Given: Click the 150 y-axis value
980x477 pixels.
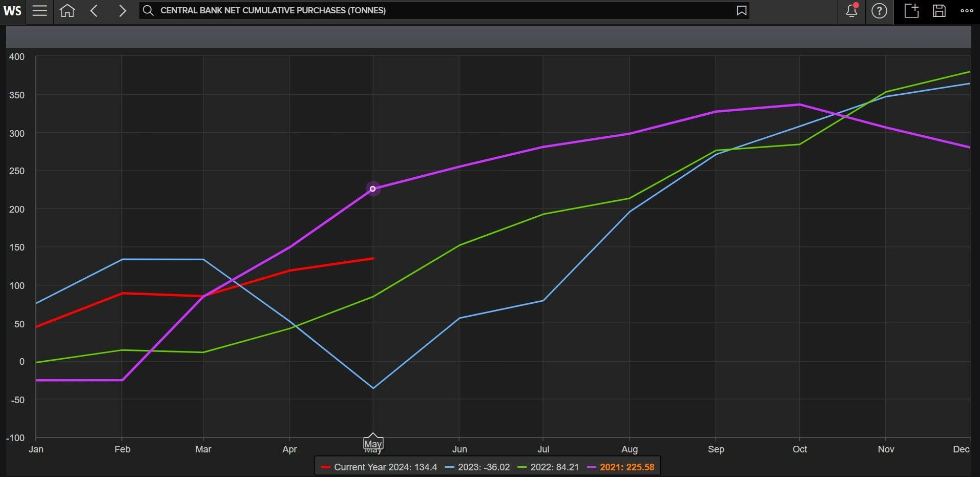Looking at the screenshot, I should 17,247.
